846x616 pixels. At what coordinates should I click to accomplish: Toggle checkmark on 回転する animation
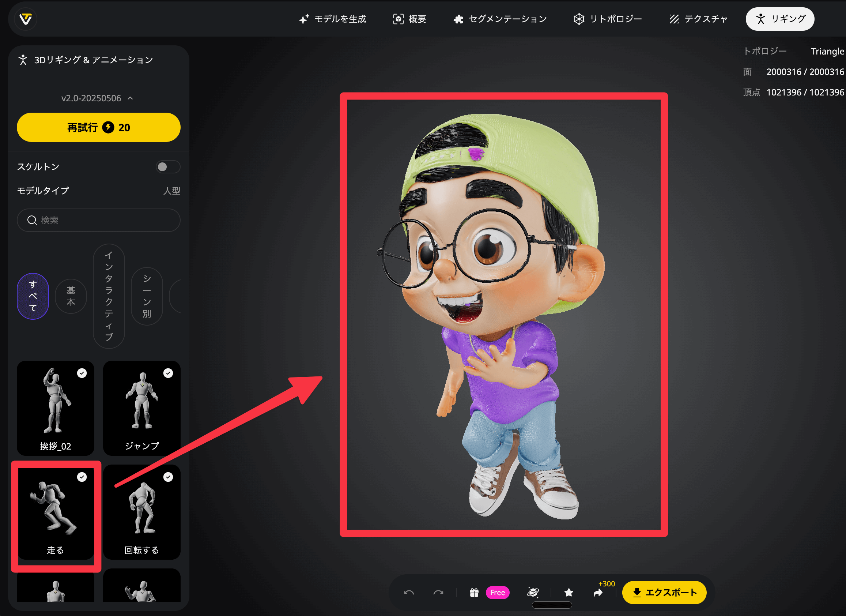click(x=168, y=477)
